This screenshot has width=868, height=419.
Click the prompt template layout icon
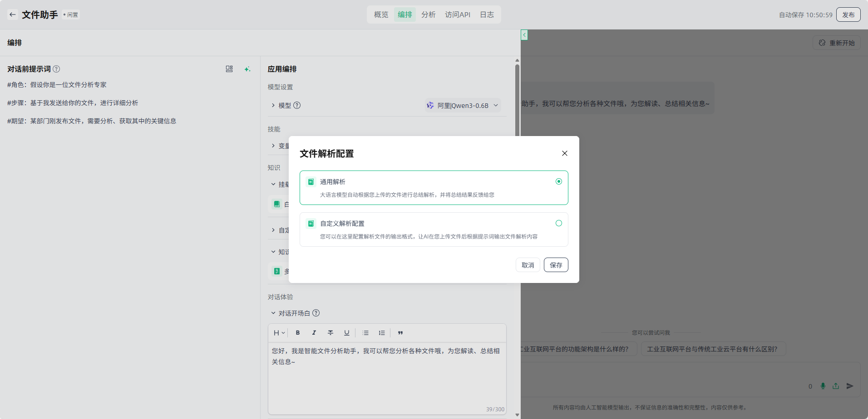[229, 69]
